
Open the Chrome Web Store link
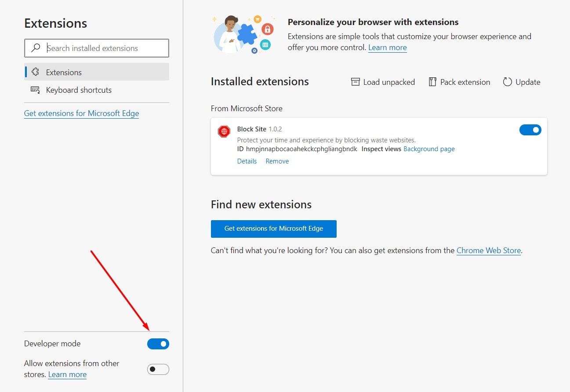point(489,250)
